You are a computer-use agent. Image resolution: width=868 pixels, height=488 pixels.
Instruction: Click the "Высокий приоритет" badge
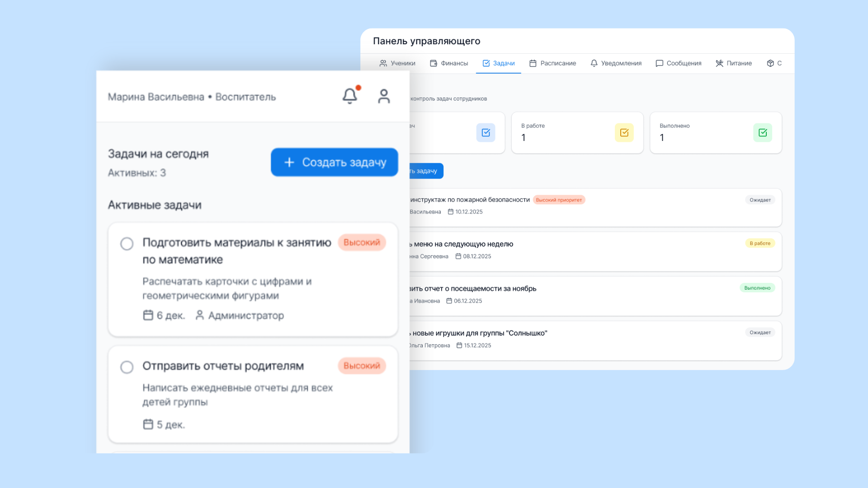point(559,200)
